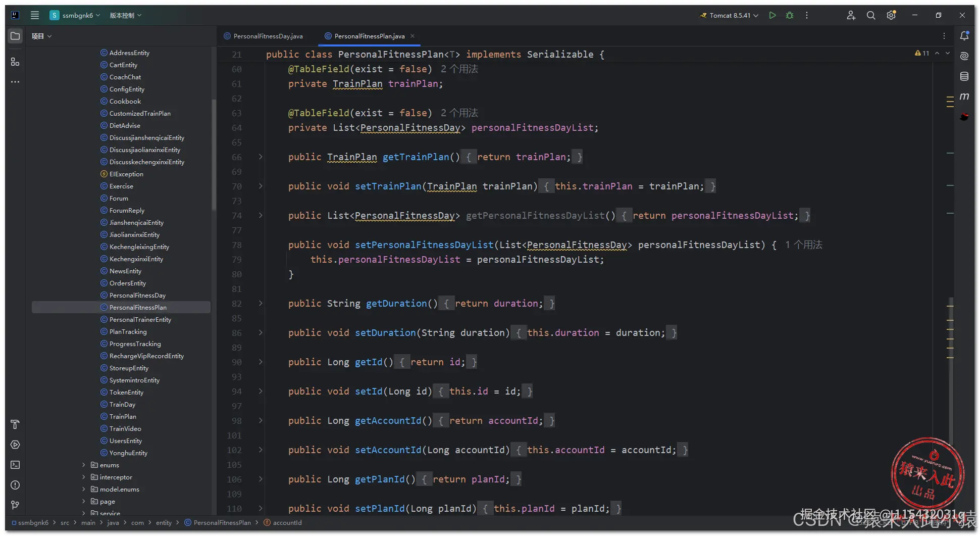Open the Terminal tool window
Image resolution: width=980 pixels, height=536 pixels.
(15, 465)
